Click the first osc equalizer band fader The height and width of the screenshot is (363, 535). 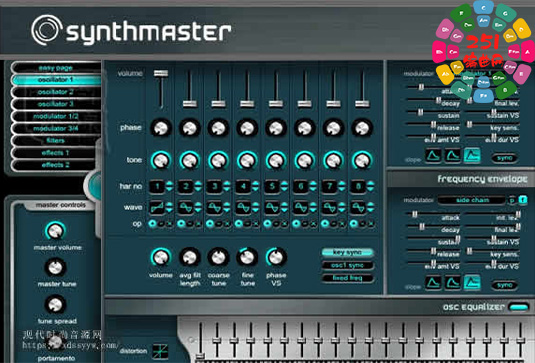200,355
